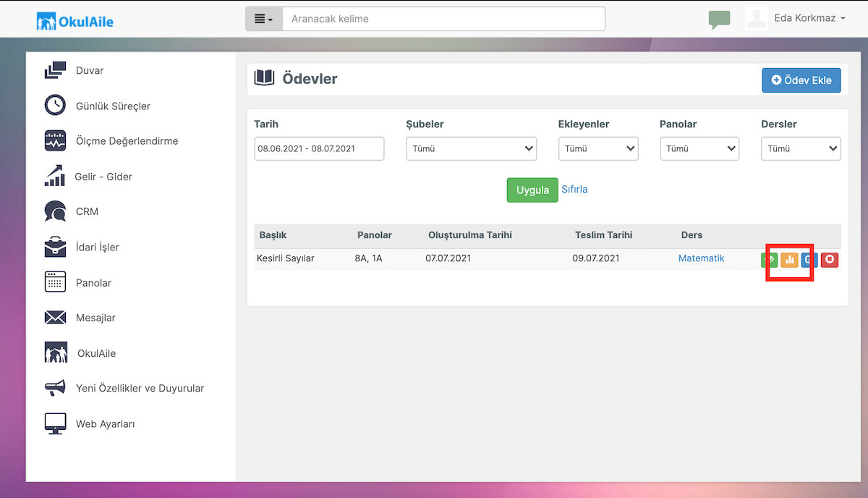This screenshot has width=868, height=498.
Task: Click the Başlık column header
Action: coord(273,235)
